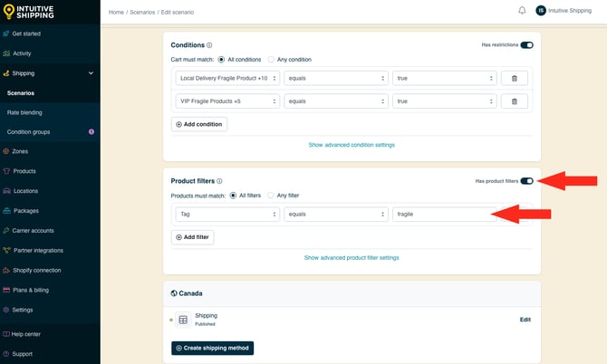Select Any filter radio button

click(271, 196)
